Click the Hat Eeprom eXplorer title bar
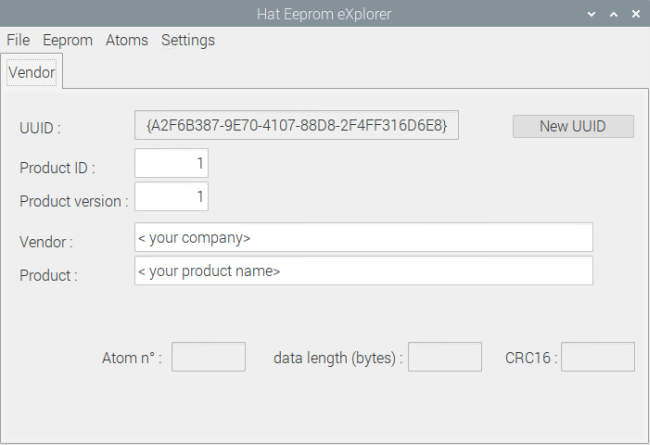650x445 pixels. point(324,14)
